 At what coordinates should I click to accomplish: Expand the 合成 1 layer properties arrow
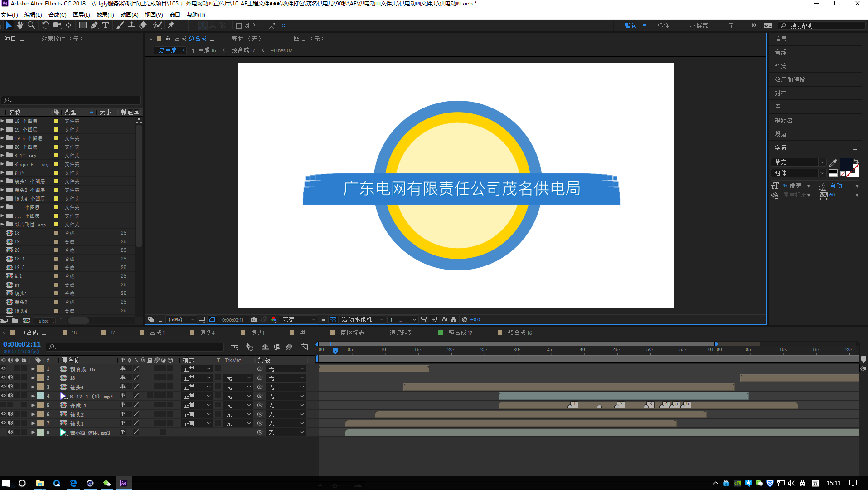point(33,405)
